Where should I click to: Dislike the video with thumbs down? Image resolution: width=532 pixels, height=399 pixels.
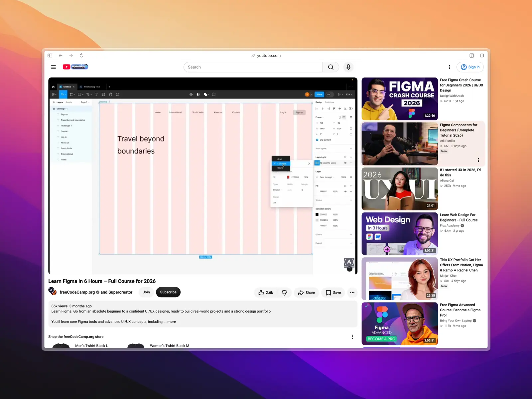[285, 293]
